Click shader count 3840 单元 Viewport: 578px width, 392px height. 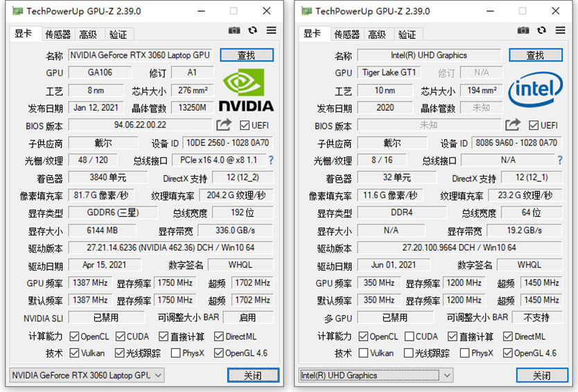(x=108, y=177)
